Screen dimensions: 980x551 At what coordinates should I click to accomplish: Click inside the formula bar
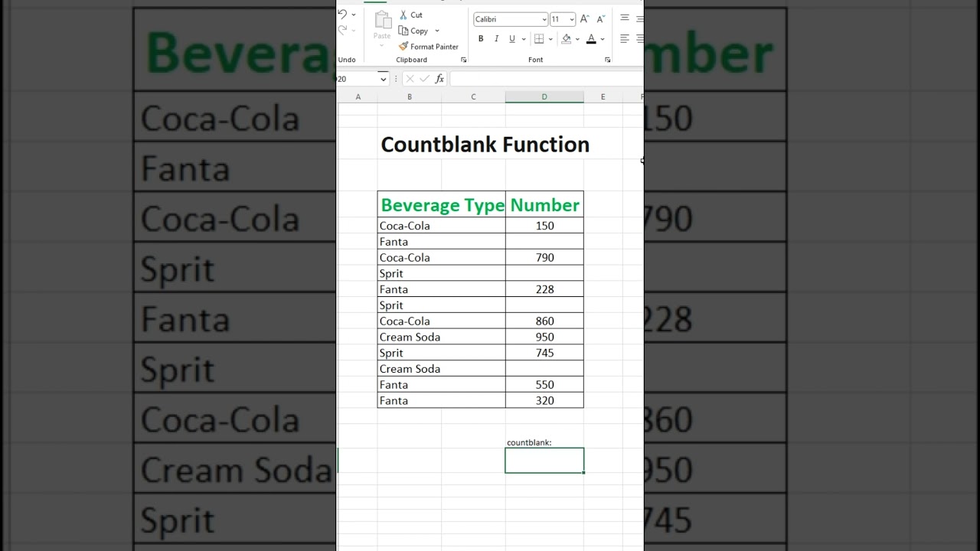point(547,79)
